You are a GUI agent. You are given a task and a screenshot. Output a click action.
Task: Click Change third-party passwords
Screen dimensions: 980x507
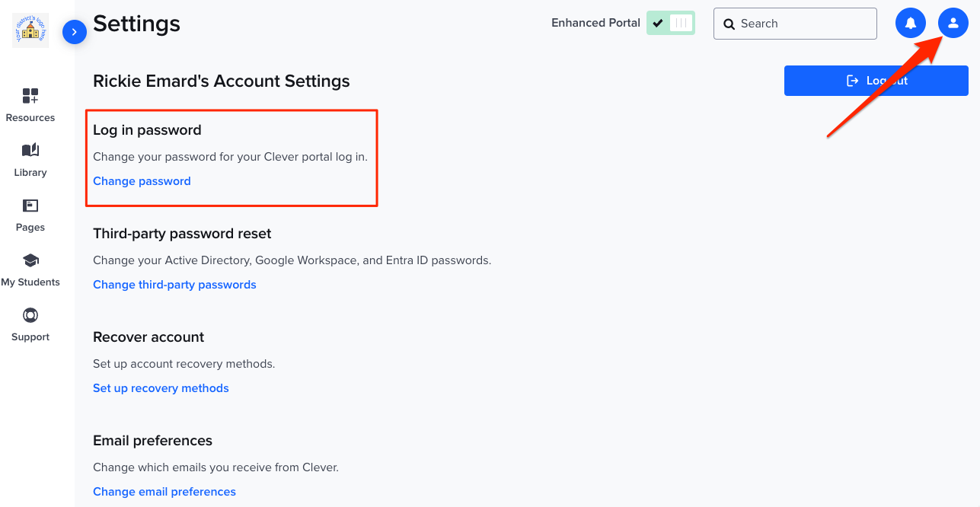coord(174,284)
